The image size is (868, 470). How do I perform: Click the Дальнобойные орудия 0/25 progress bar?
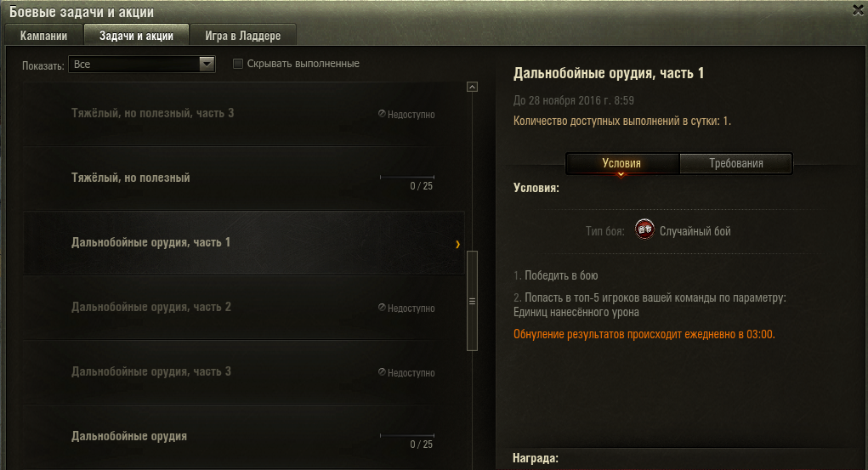tap(407, 436)
